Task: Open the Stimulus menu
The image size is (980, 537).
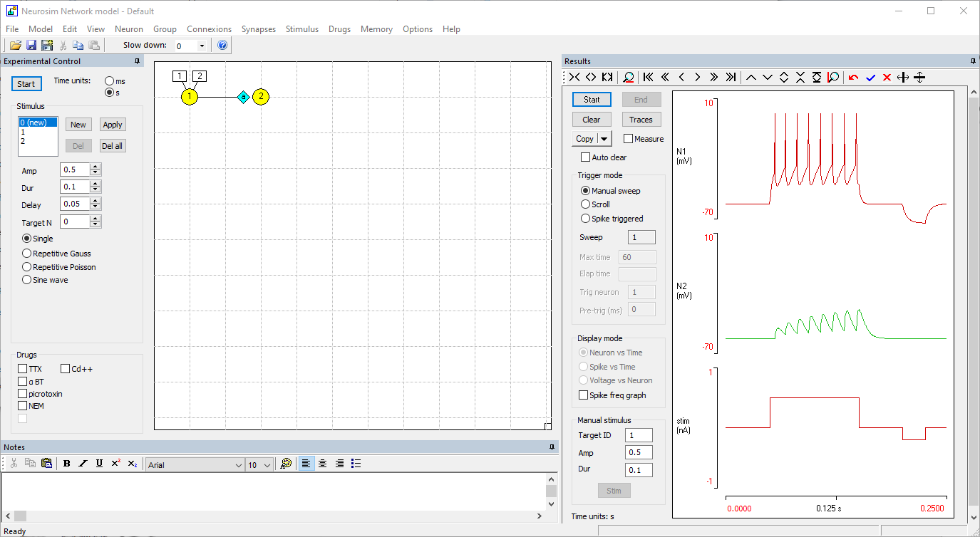Action: tap(302, 29)
